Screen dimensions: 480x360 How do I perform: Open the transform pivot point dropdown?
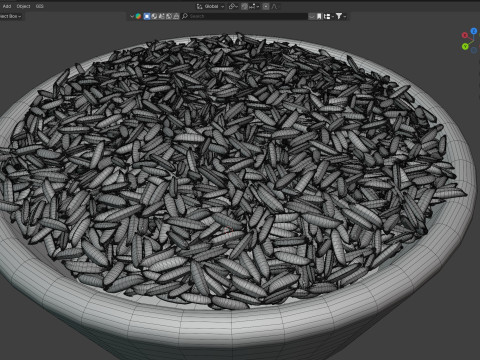[232, 6]
